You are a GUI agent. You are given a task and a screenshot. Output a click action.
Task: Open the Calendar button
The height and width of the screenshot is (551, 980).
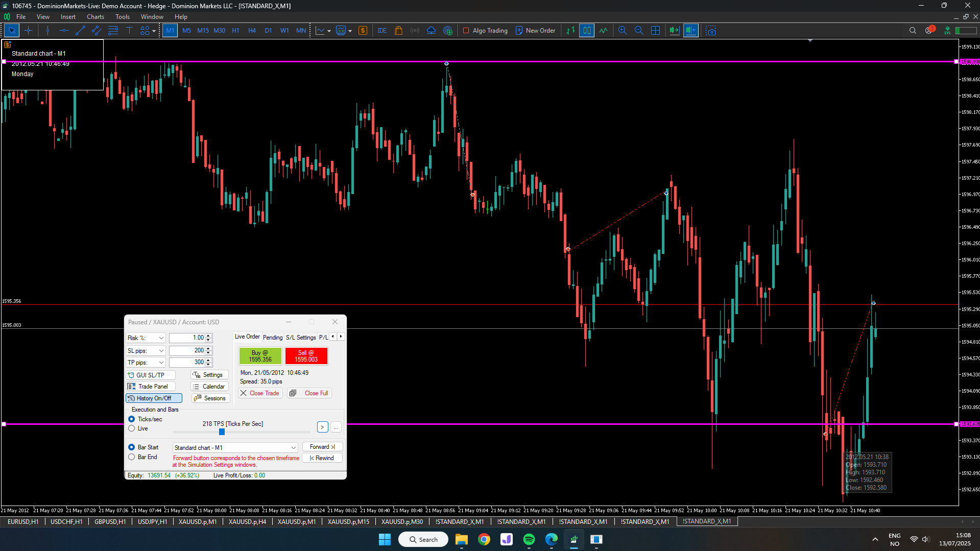tap(209, 387)
